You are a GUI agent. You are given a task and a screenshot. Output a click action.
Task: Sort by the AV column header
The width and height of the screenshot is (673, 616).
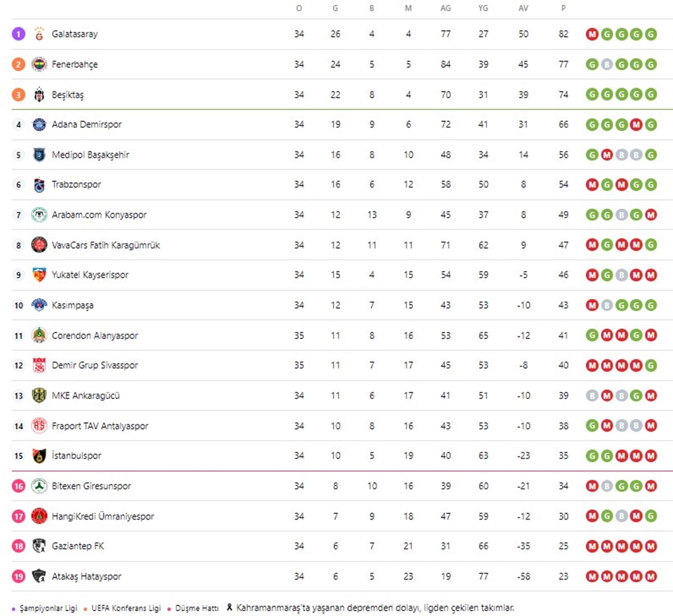coord(523,8)
